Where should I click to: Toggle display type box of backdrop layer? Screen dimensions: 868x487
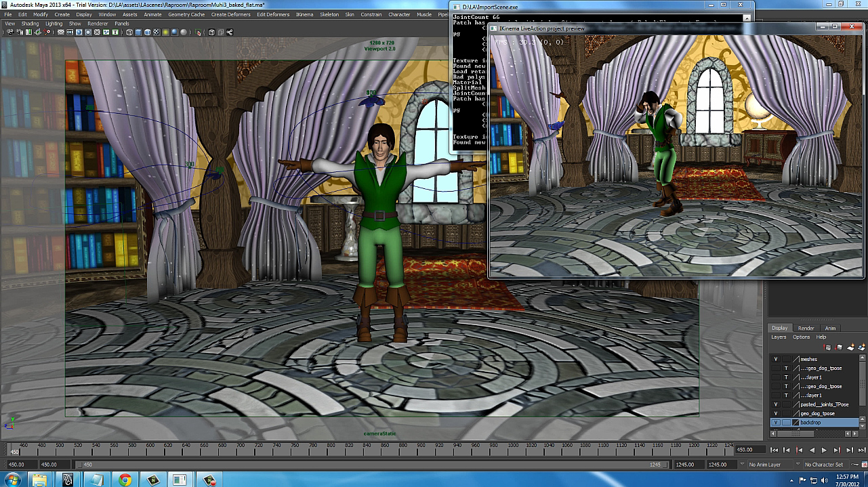[786, 422]
